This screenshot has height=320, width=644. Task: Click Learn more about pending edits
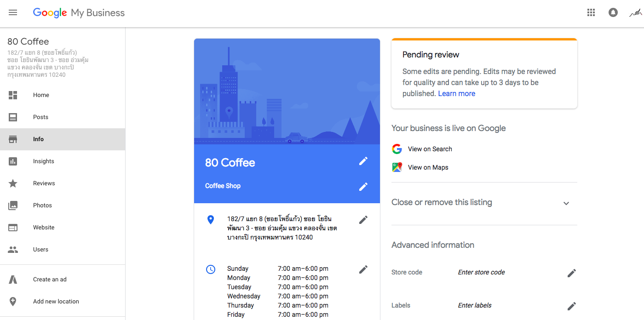[457, 93]
